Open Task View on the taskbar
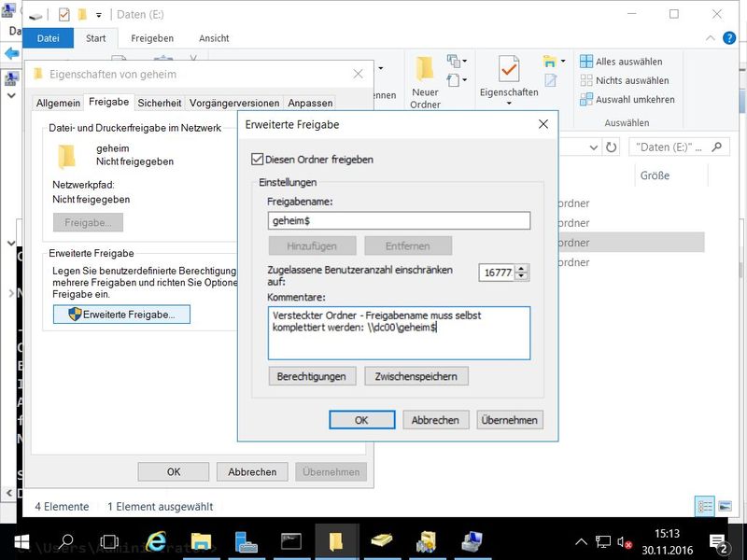Viewport: 747px width, 560px height. (x=109, y=540)
